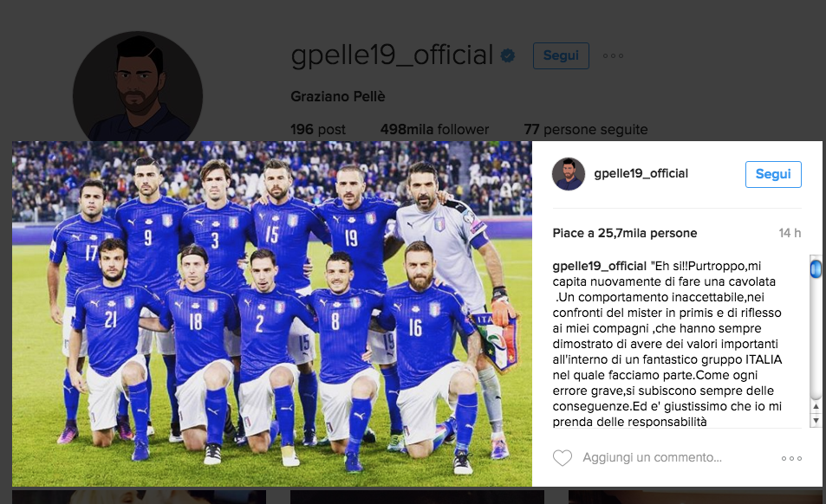Click the caption scrollbar down arrow
This screenshot has width=826, height=504.
[x=816, y=420]
